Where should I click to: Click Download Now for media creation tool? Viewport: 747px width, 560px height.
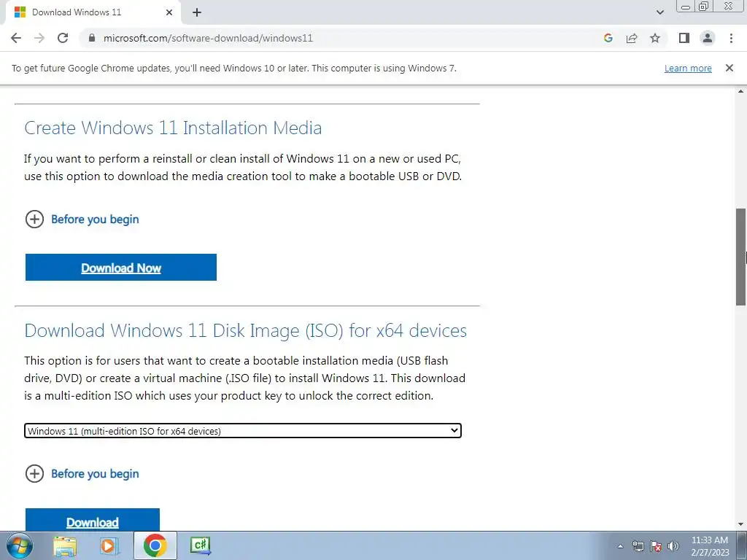click(x=121, y=268)
